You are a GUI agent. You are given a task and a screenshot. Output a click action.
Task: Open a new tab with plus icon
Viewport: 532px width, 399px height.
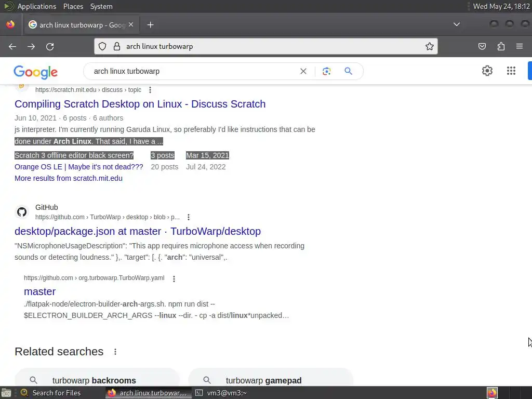coord(150,25)
